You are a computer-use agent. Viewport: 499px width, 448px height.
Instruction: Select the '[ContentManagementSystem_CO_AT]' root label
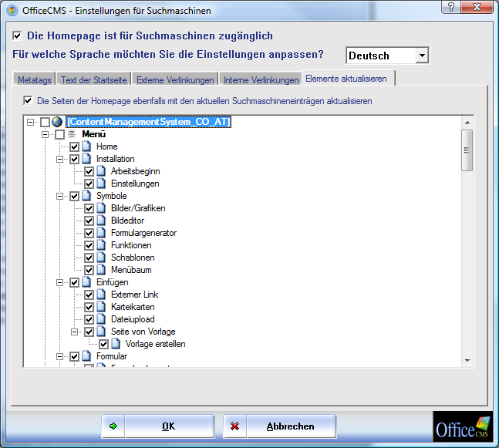click(148, 122)
